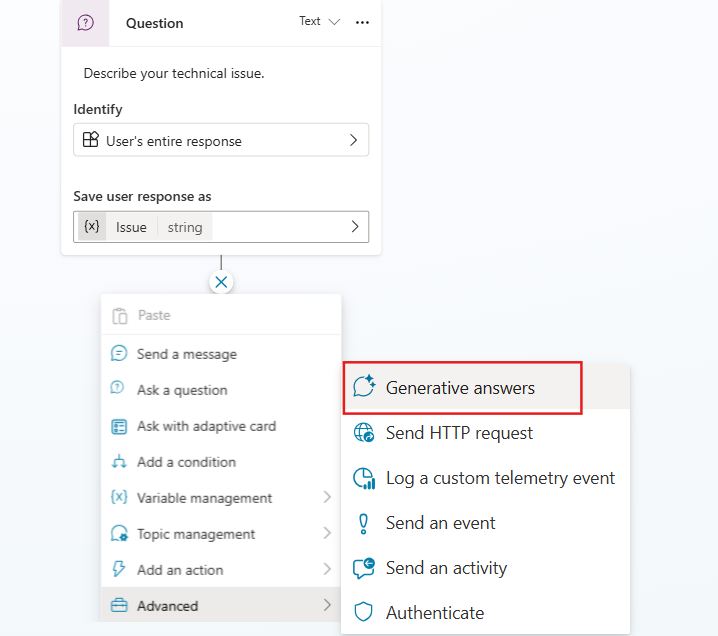This screenshot has width=718, height=636.
Task: Click the Send an activity chat icon
Action: (x=364, y=568)
